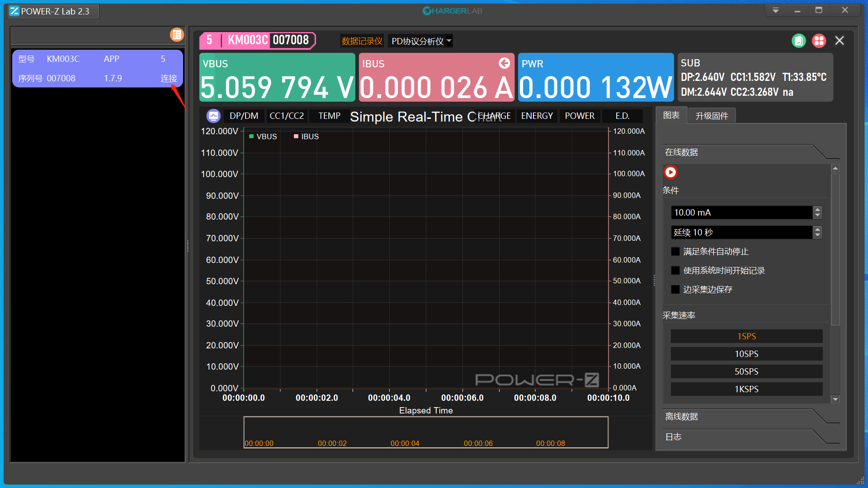Start recording with the red play button
Screen dimensions: 868x488
[x=670, y=172]
